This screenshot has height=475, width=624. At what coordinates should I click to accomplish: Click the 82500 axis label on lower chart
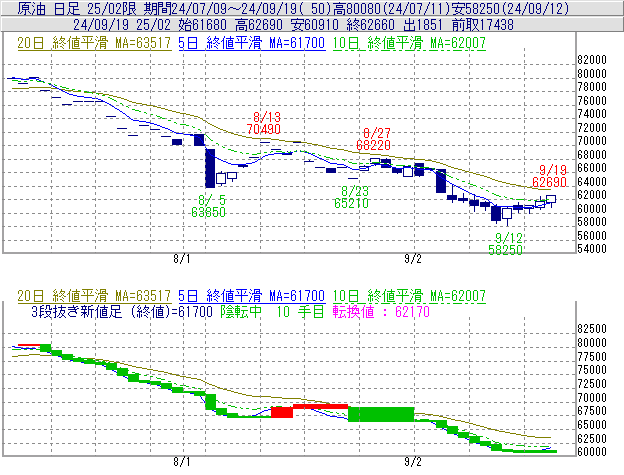pyautogui.click(x=592, y=329)
